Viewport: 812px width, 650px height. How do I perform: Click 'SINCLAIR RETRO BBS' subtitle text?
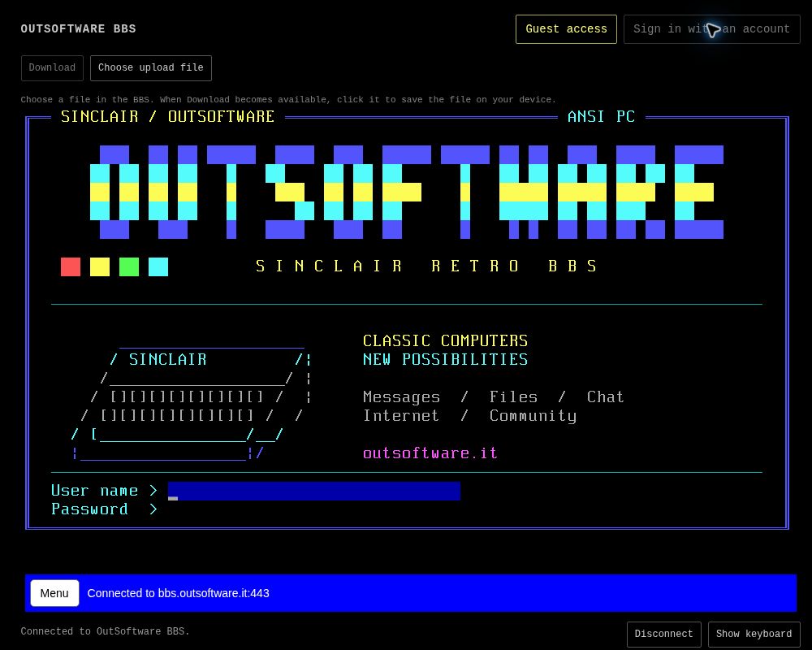pos(426,266)
